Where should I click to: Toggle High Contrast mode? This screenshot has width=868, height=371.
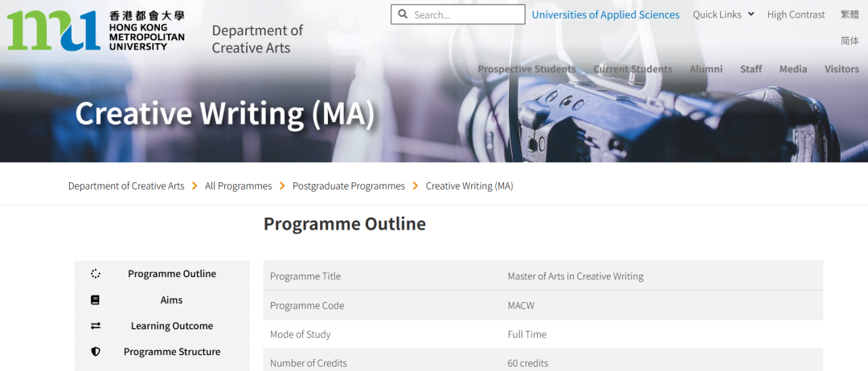[796, 14]
